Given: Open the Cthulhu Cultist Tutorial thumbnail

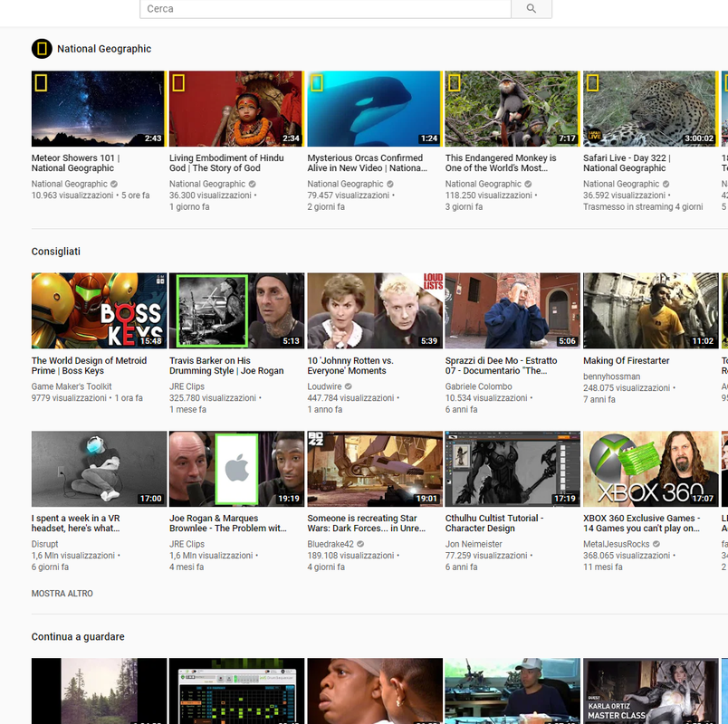Looking at the screenshot, I should tap(512, 468).
